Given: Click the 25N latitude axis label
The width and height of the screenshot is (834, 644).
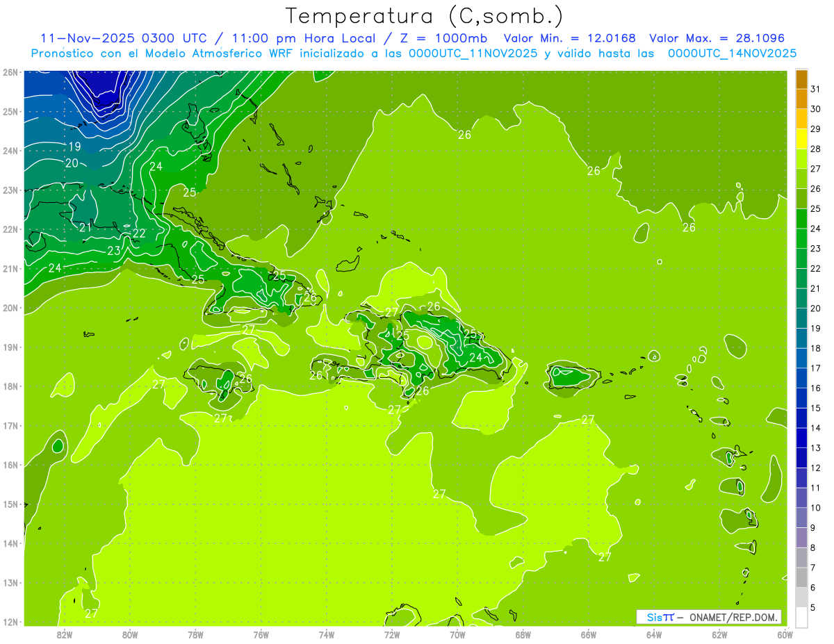Looking at the screenshot, I should tap(10, 111).
